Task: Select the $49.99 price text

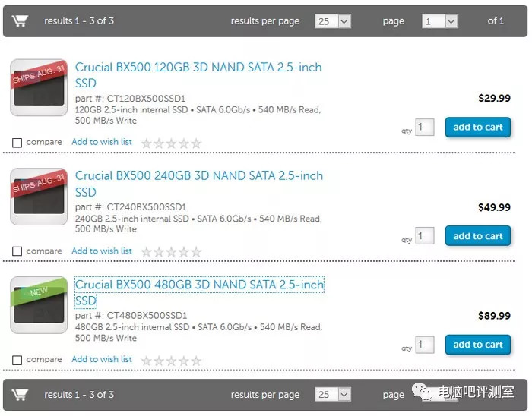Action: point(494,207)
